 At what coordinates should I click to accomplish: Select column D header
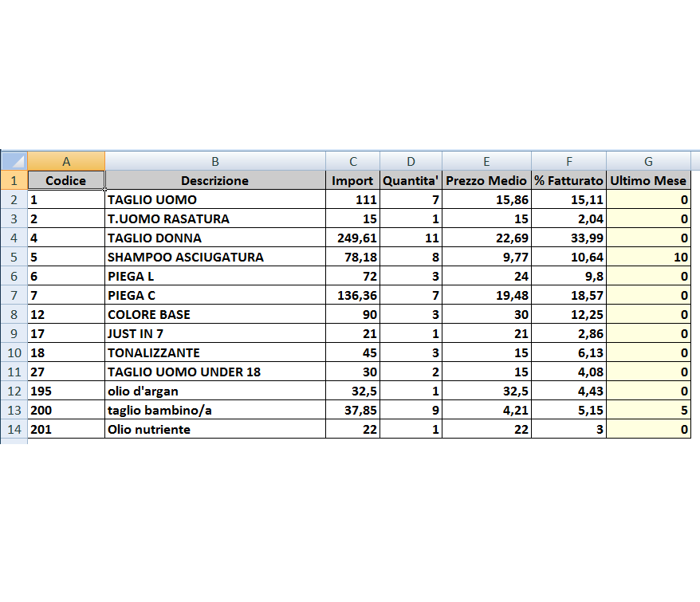tap(411, 161)
